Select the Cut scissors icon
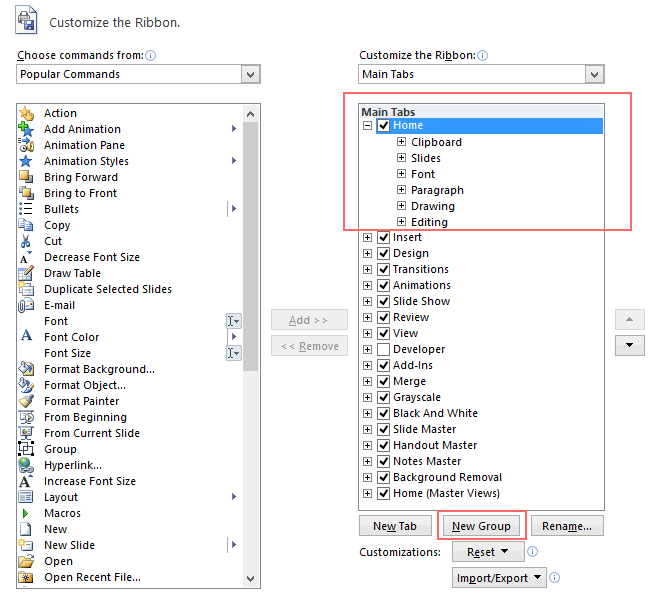Viewport: 655px width, 596px height. [26, 241]
